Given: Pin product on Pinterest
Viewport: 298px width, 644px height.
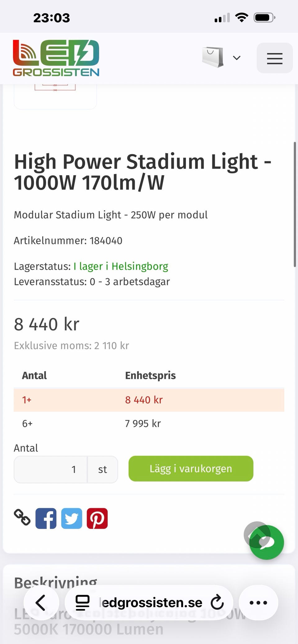Looking at the screenshot, I should pos(97,518).
